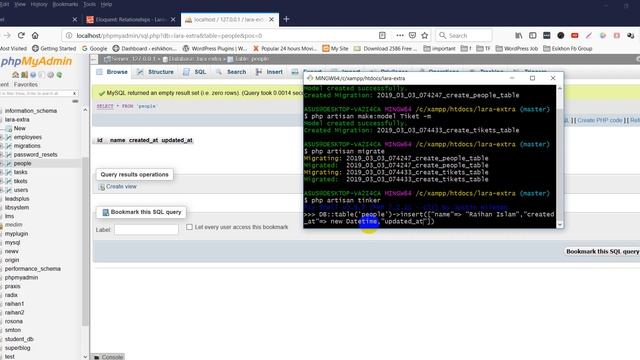Reload the browser page
The height and width of the screenshot is (360, 640).
(21, 36)
